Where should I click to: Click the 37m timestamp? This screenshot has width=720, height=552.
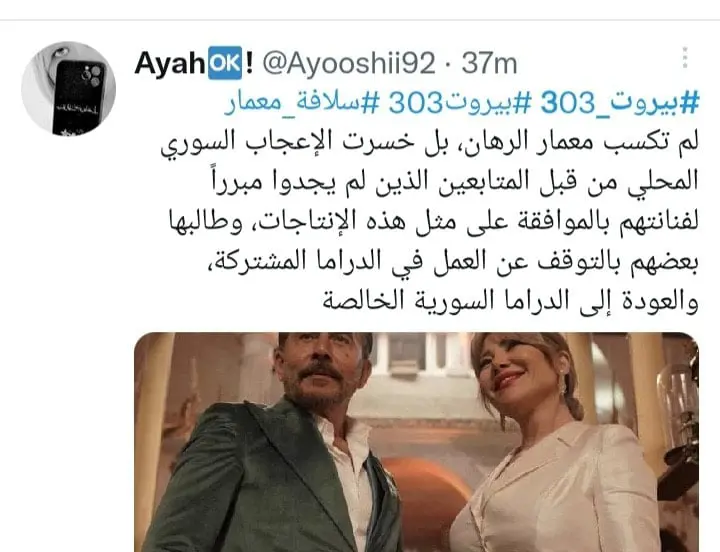[x=489, y=63]
